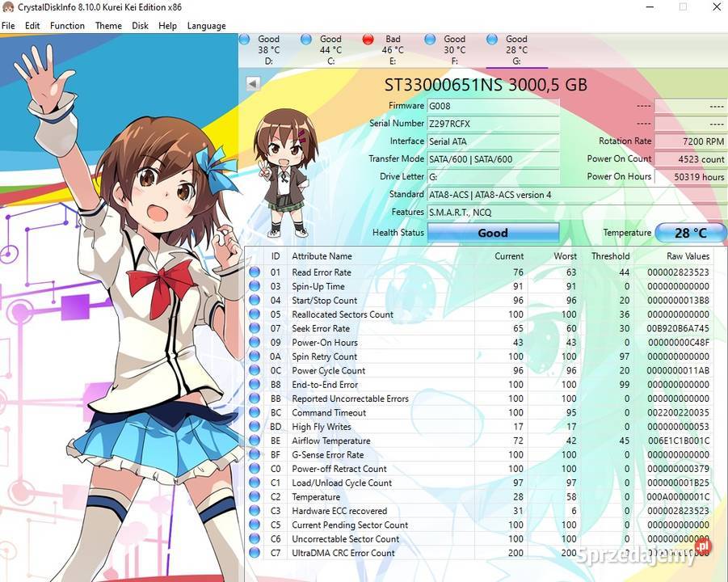Open the Language menu
Viewport: 728px width, 582px height.
(x=206, y=26)
